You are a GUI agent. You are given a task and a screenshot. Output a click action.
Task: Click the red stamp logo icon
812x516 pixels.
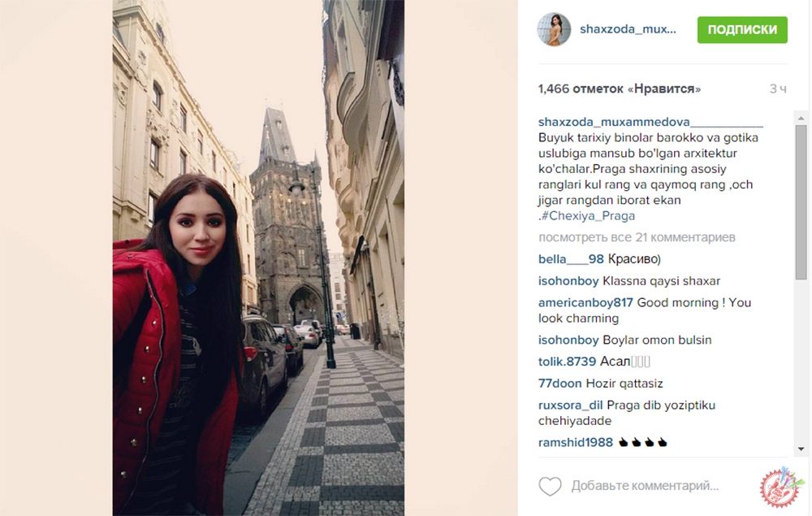[780, 487]
